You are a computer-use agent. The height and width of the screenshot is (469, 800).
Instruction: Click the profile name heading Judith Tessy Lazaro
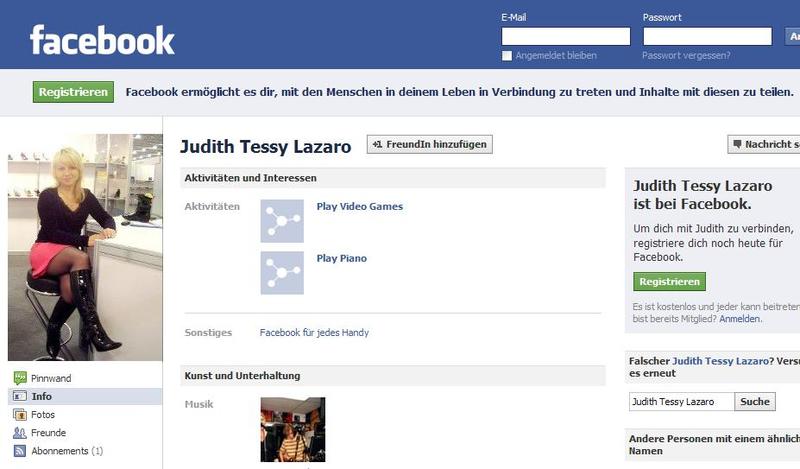tap(266, 146)
